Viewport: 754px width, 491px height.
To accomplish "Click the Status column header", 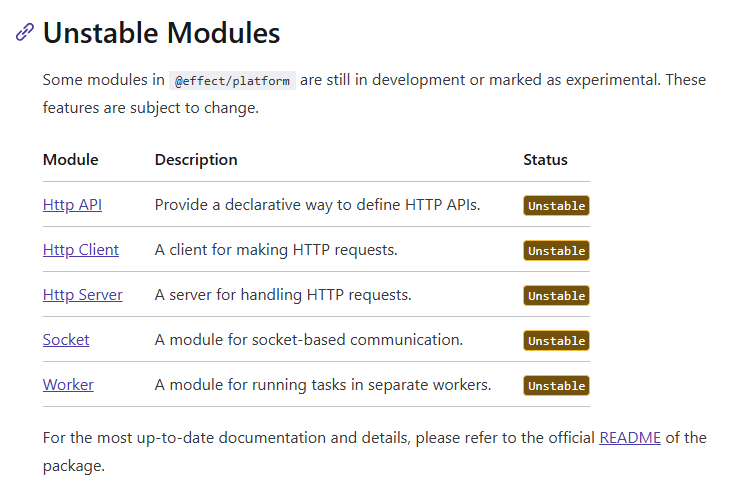I will point(545,160).
